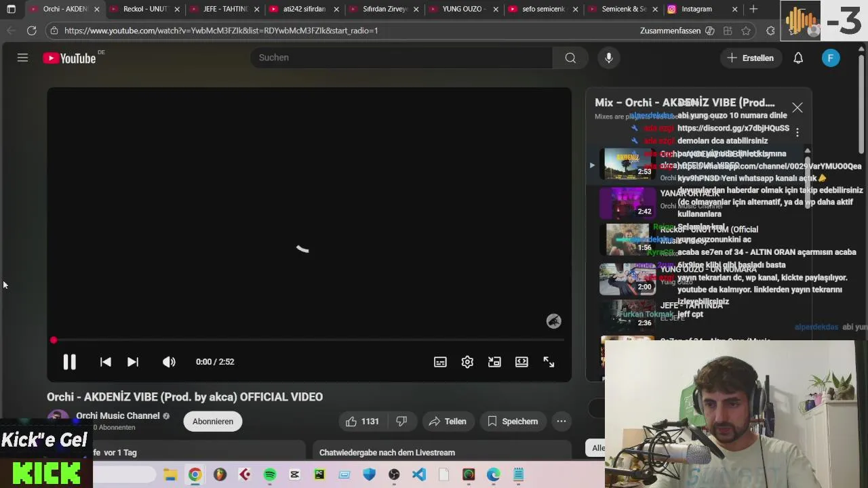Play the 2:53 AKDENİZ VIBE playlist thumbnail
868x488 pixels.
(628, 164)
